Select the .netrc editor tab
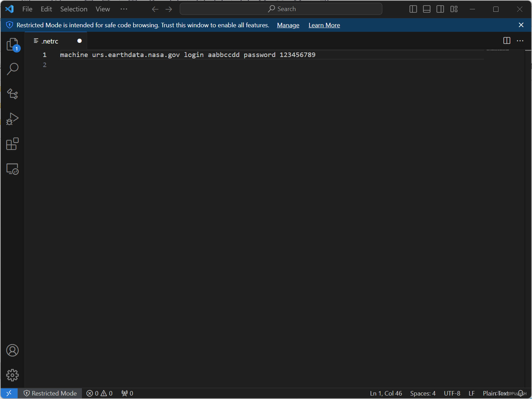Image resolution: width=532 pixels, height=399 pixels. tap(56, 41)
